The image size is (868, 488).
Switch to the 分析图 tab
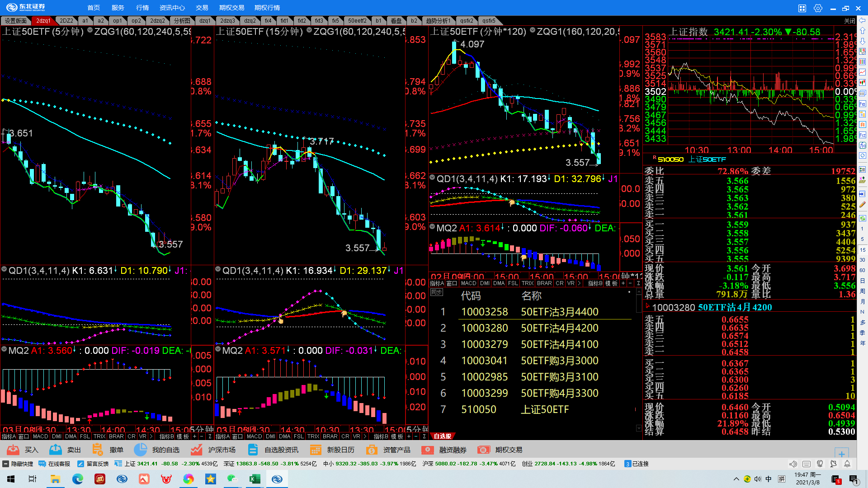[182, 21]
